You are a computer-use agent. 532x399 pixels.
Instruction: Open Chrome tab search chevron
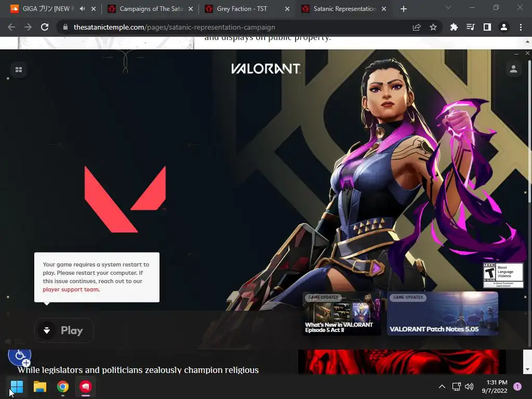coord(448,7)
